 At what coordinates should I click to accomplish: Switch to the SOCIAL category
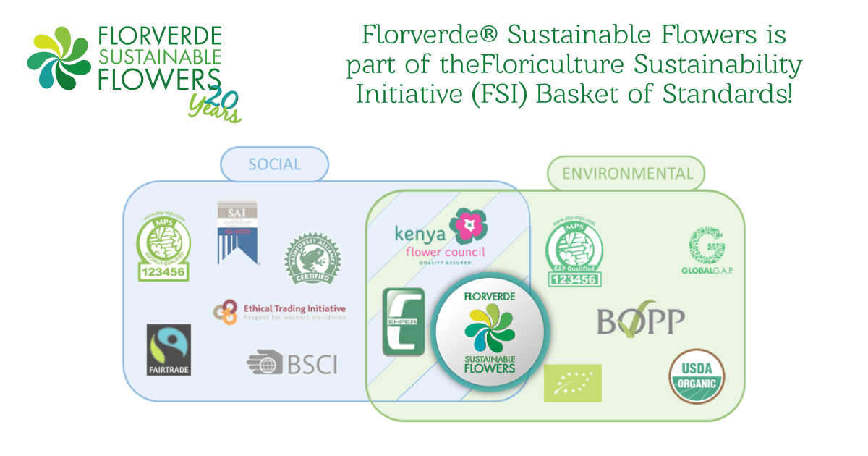(x=273, y=164)
